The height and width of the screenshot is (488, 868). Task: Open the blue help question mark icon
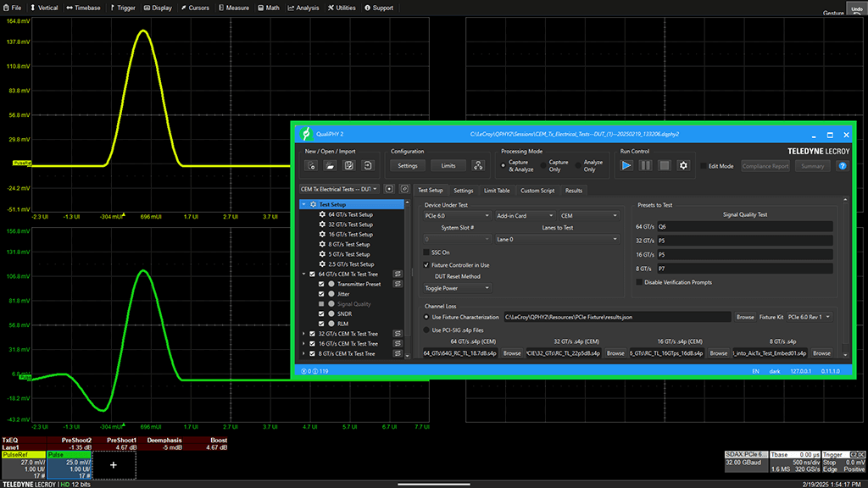[843, 166]
